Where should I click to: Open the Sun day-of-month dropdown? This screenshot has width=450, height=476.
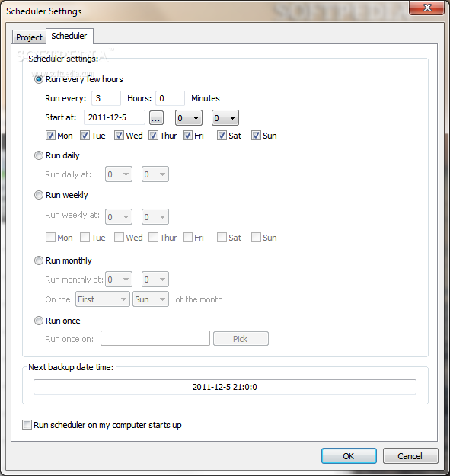tap(151, 299)
